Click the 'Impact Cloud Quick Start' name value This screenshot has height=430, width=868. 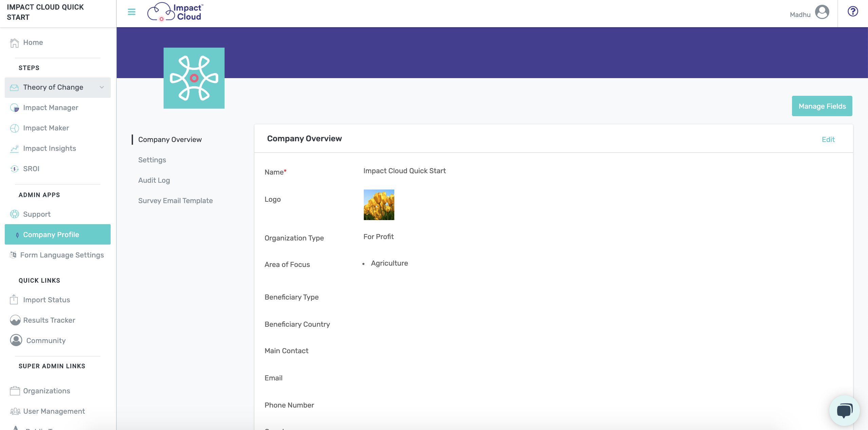pyautogui.click(x=404, y=171)
